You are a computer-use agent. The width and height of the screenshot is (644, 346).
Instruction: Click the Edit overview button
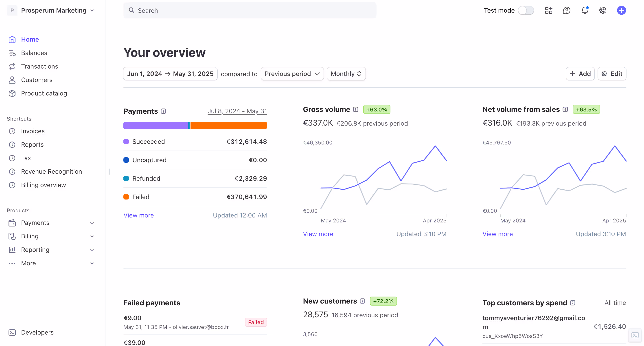tap(612, 74)
